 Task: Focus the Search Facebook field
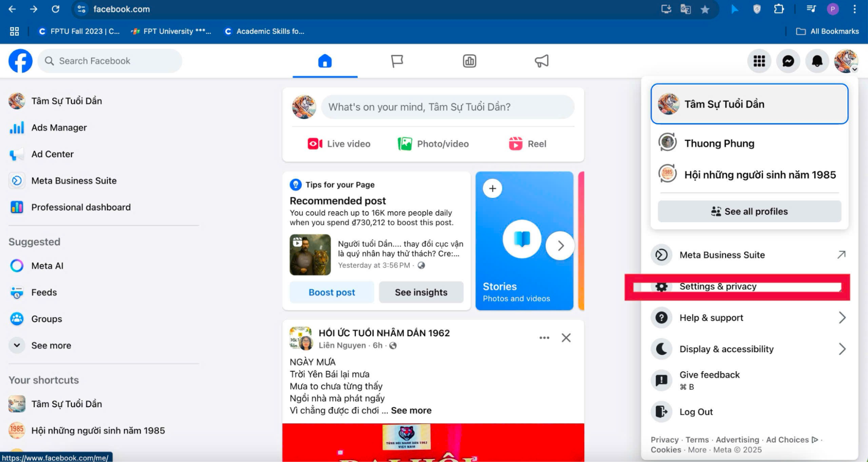(110, 61)
